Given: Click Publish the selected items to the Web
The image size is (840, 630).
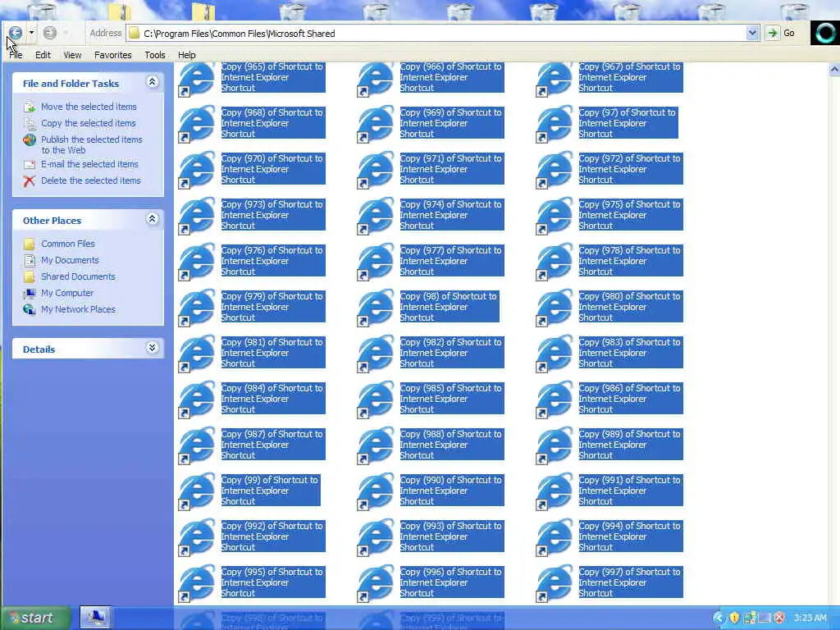Looking at the screenshot, I should click(x=92, y=144).
